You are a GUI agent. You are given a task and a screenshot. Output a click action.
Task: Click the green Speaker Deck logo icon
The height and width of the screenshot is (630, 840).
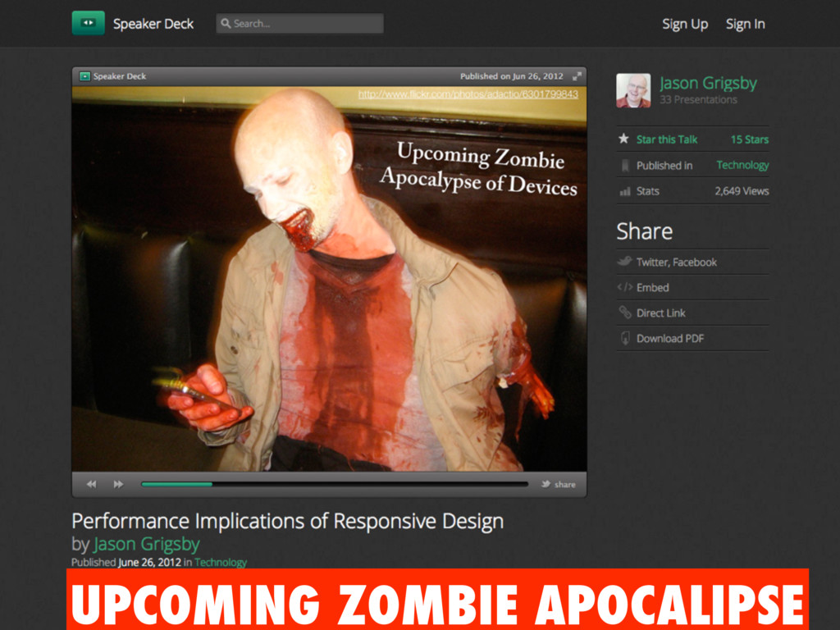coord(89,23)
